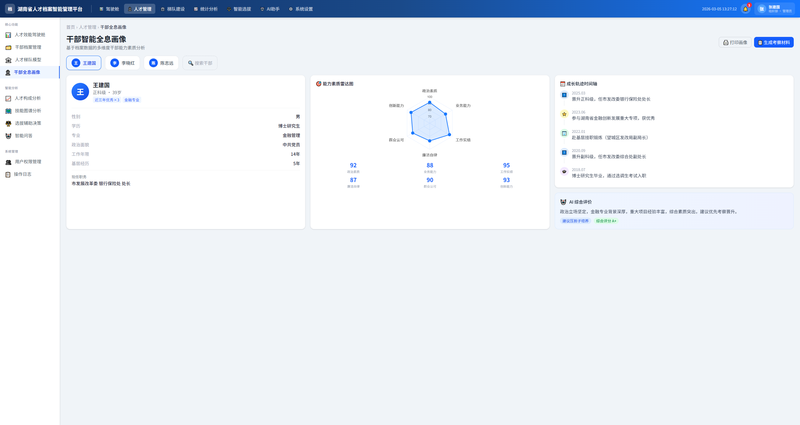The image size is (800, 425).
Task: Open 操作日志 in the sidebar
Action: pos(23,174)
